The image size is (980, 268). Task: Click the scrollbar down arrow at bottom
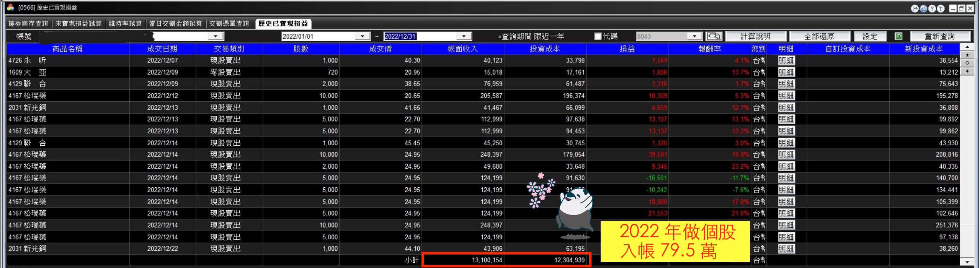click(x=967, y=262)
